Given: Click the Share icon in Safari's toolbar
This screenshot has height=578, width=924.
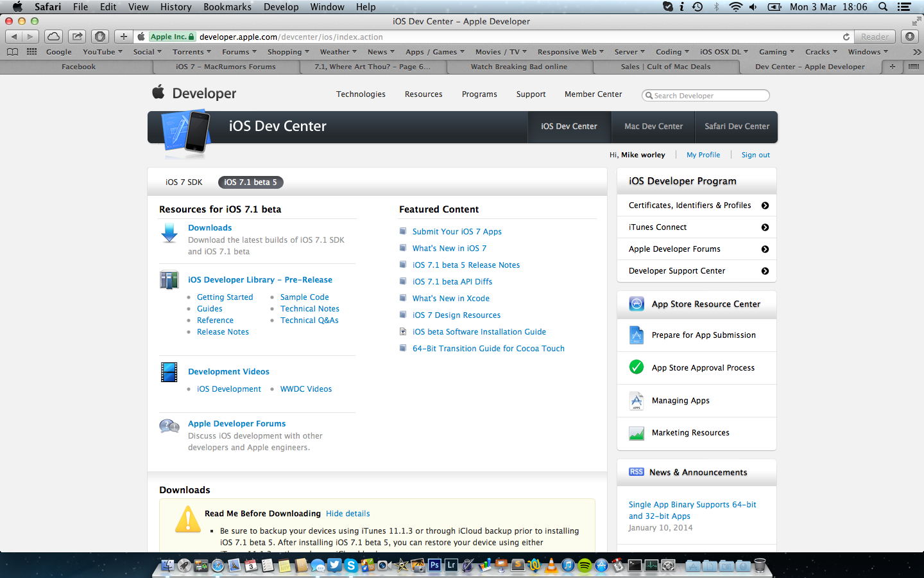Looking at the screenshot, I should tap(76, 37).
